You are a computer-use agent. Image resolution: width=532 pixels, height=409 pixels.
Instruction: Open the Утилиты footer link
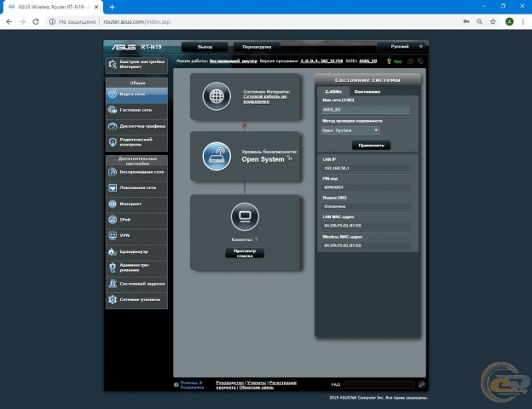256,383
